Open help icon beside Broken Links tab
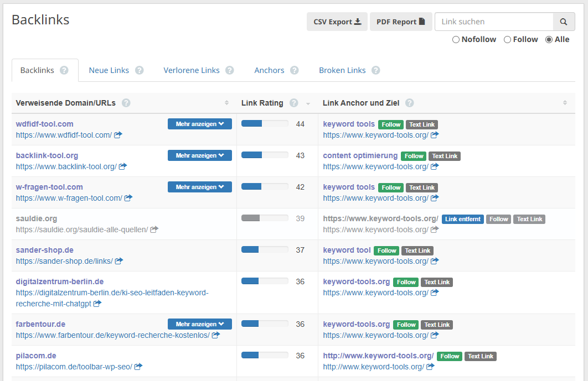The image size is (588, 381). (x=376, y=70)
